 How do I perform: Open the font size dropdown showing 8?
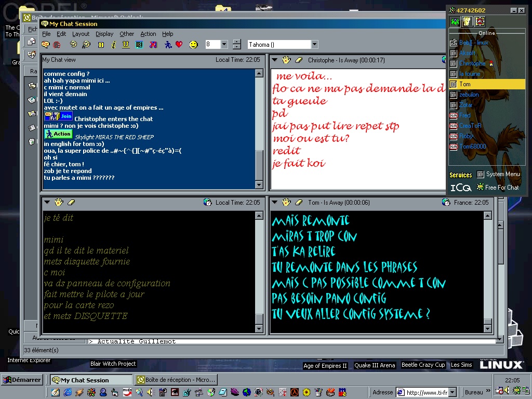(x=224, y=45)
